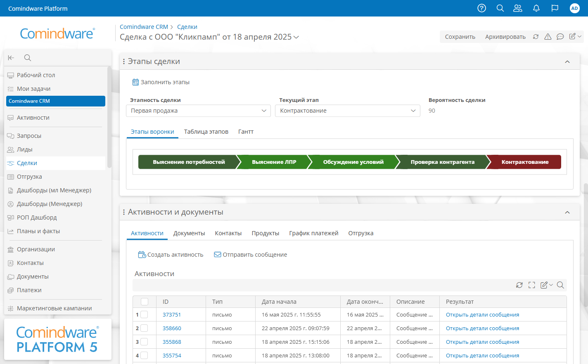
Task: Collapse the Активности и документы section
Action: coord(567,212)
